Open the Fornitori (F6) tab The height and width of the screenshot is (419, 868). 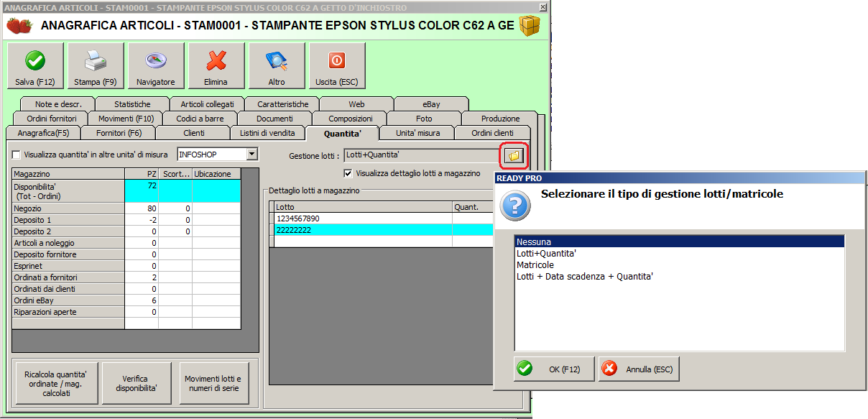118,133
